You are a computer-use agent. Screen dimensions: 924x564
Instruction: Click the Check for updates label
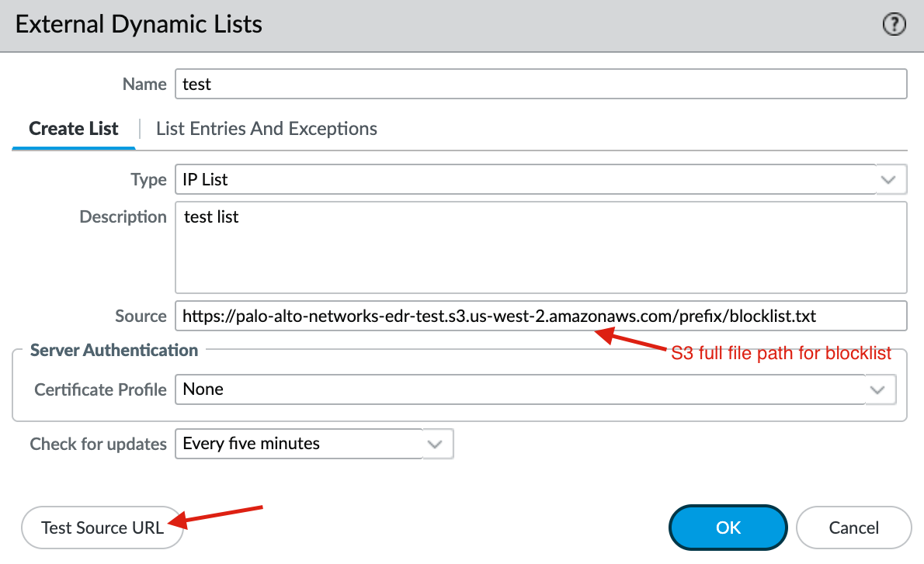(98, 445)
